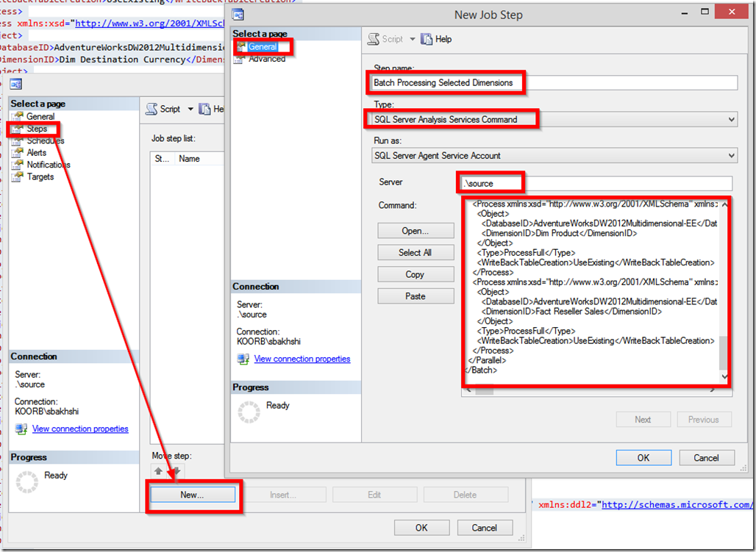This screenshot has width=756, height=552.
Task: Click OK in the job properties window
Action: point(422,528)
